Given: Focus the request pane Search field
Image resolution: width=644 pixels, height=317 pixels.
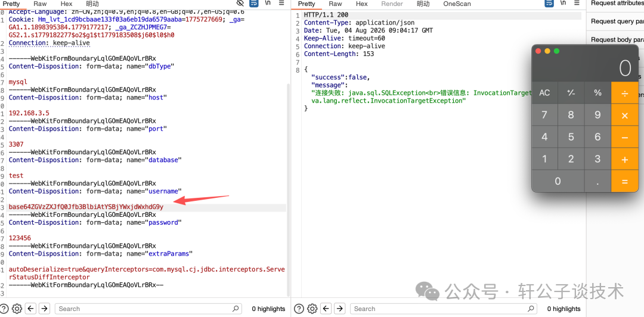Looking at the screenshot, I should click(x=148, y=309).
